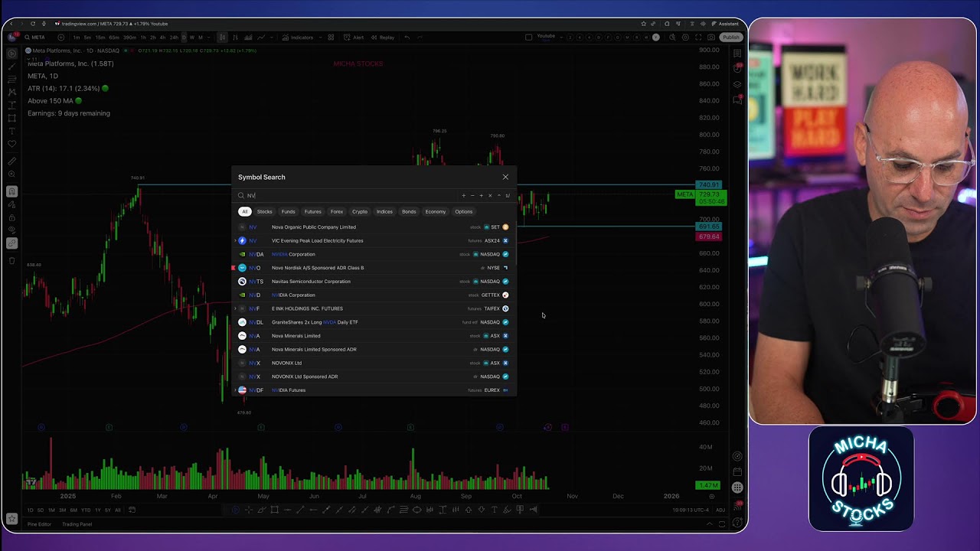Create an Alert from the toolbar
Screen dimensions: 980x551
point(354,37)
